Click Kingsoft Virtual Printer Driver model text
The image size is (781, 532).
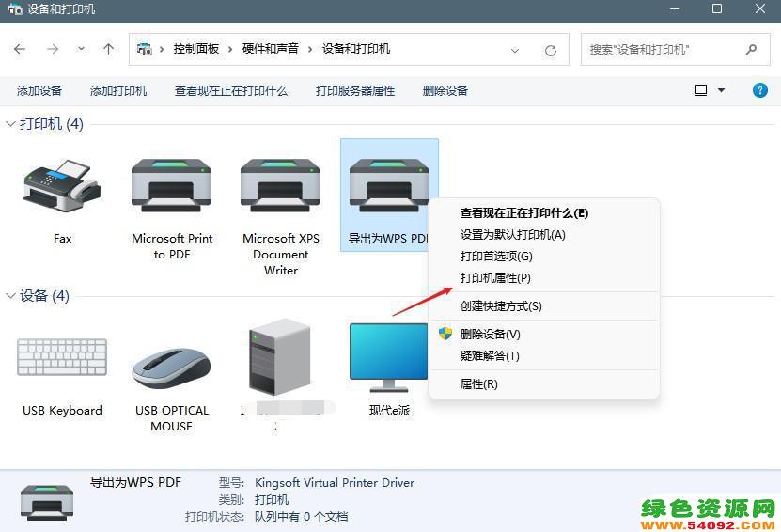pyautogui.click(x=335, y=483)
